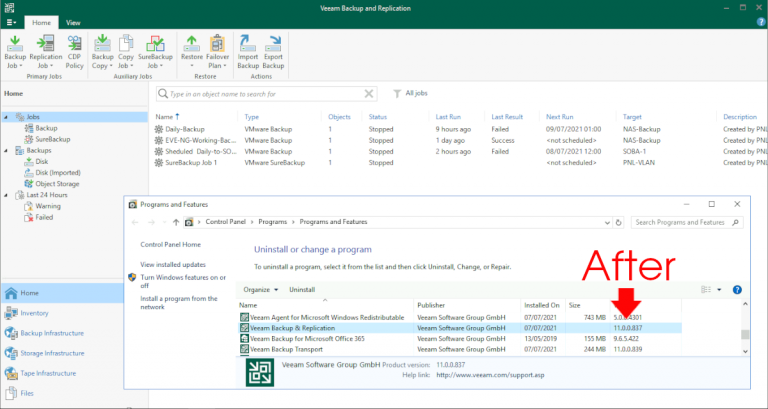Select the Jobs node in tree
Screen dimensions: 768x409
tap(33, 117)
